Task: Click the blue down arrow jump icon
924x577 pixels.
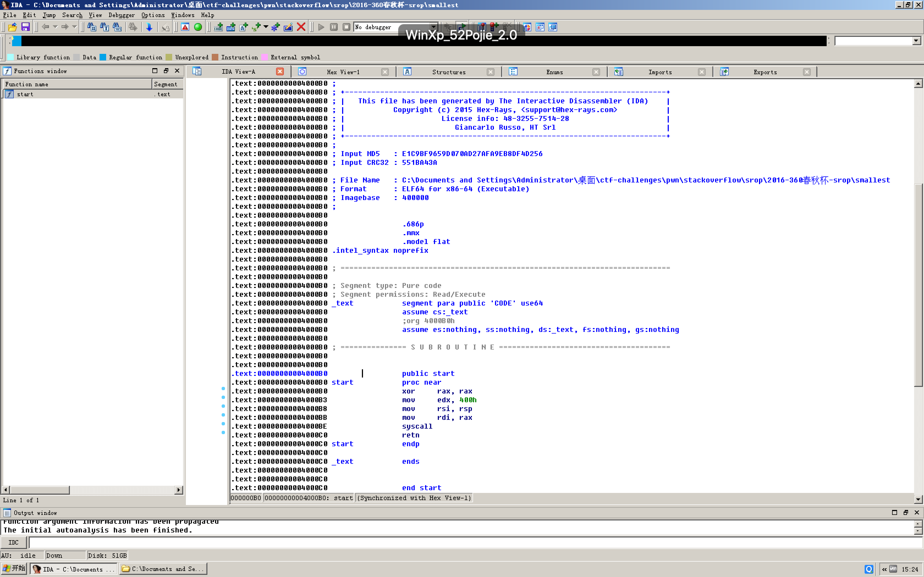Action: point(149,27)
